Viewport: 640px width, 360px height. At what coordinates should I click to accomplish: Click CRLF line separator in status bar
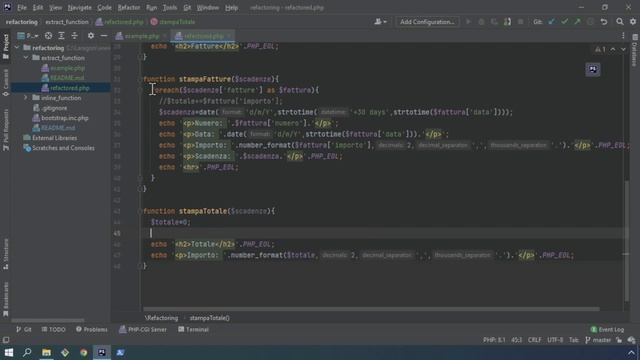535,340
